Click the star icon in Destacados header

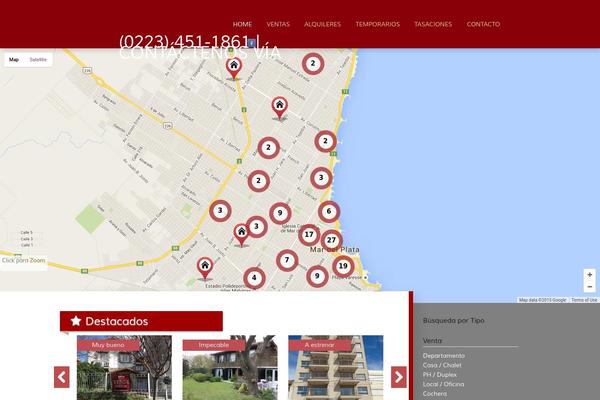click(76, 321)
